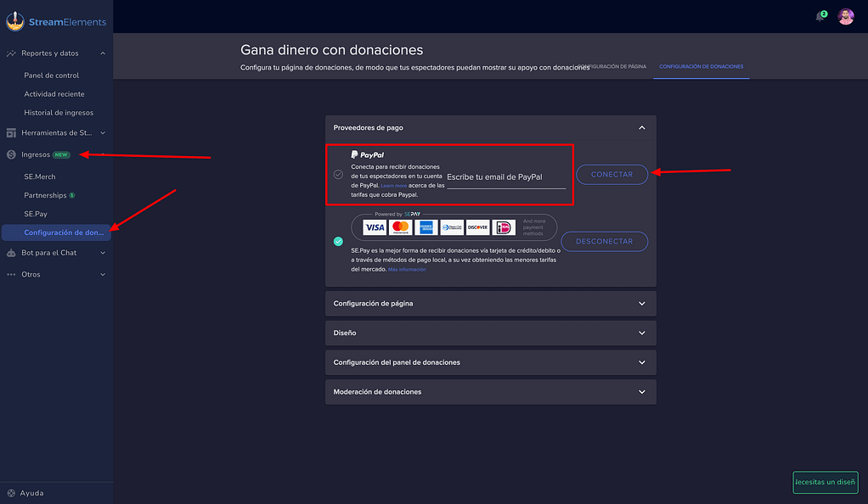The width and height of the screenshot is (868, 504).
Task: Open SE.Pay in sidebar
Action: coord(36,214)
